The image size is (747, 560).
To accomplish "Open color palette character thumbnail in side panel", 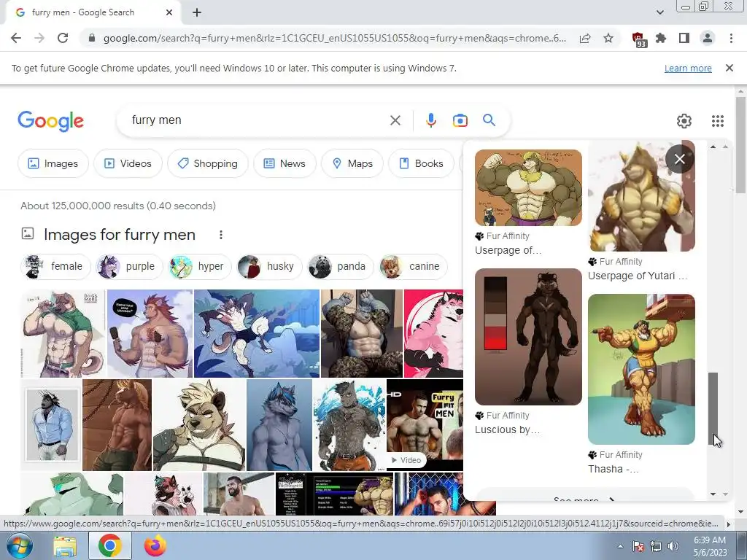I will tap(528, 337).
